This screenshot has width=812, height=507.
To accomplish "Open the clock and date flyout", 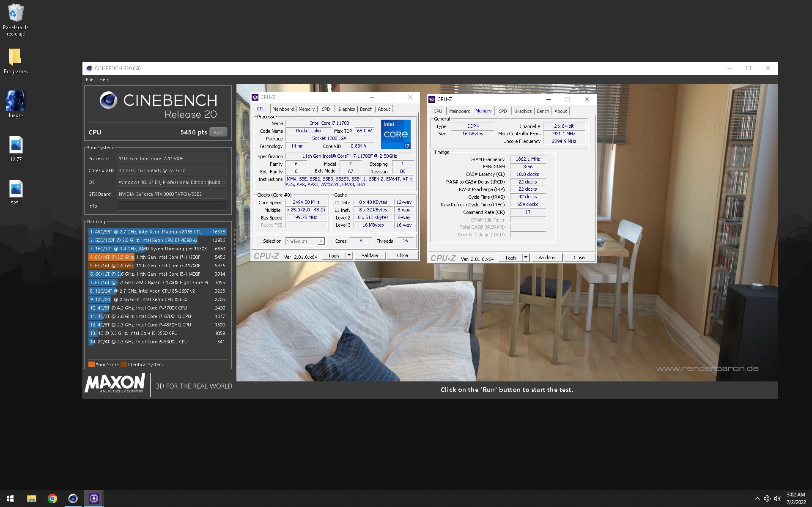I will (x=796, y=499).
